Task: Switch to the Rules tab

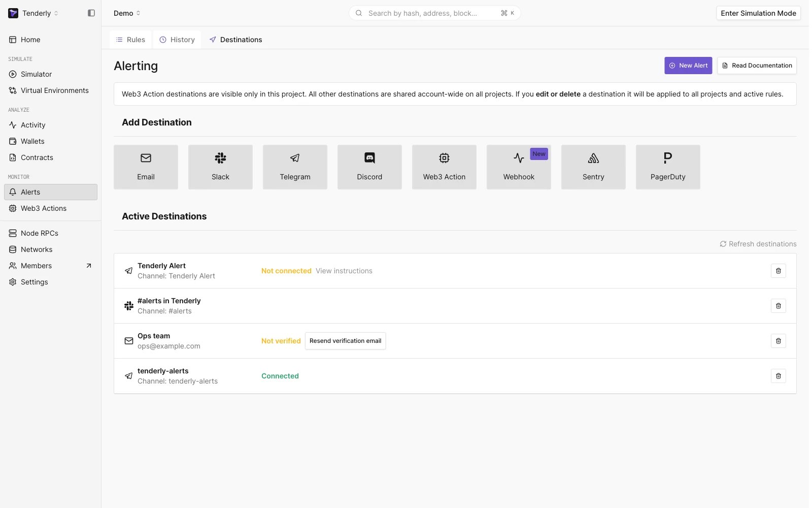Action: pos(130,40)
